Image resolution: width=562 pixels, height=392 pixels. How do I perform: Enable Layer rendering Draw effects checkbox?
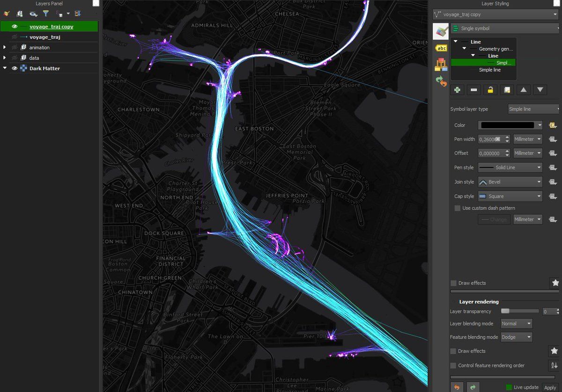[x=453, y=351]
